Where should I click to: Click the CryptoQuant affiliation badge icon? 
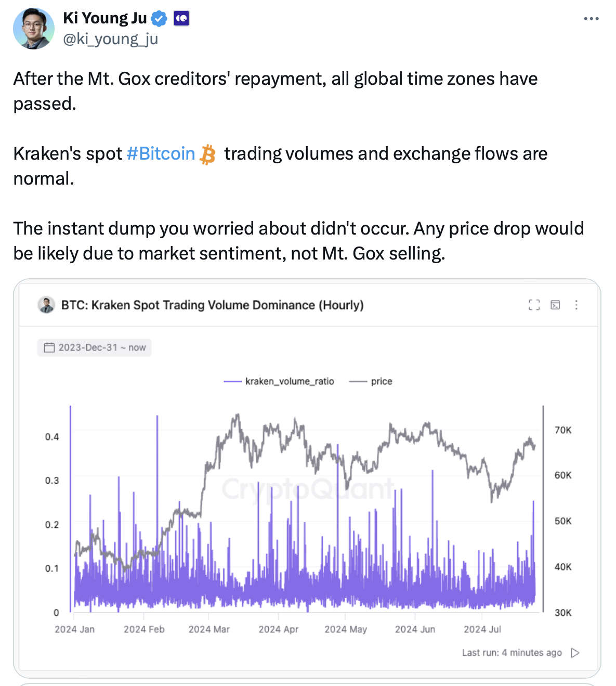(x=181, y=19)
